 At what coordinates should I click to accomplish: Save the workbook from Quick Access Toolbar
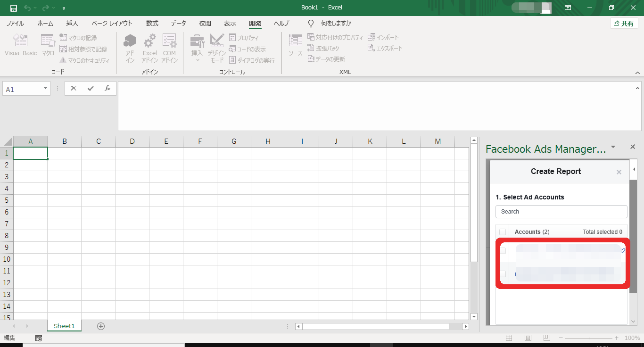tap(13, 8)
